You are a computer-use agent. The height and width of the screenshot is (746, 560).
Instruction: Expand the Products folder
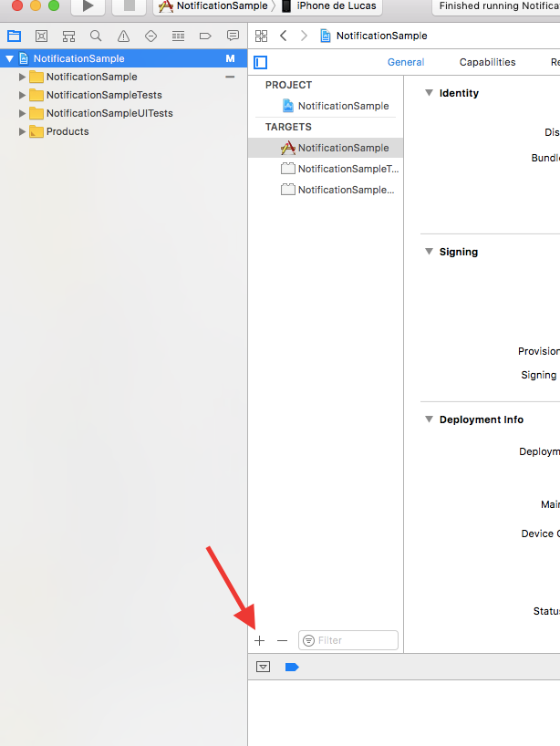click(x=22, y=131)
